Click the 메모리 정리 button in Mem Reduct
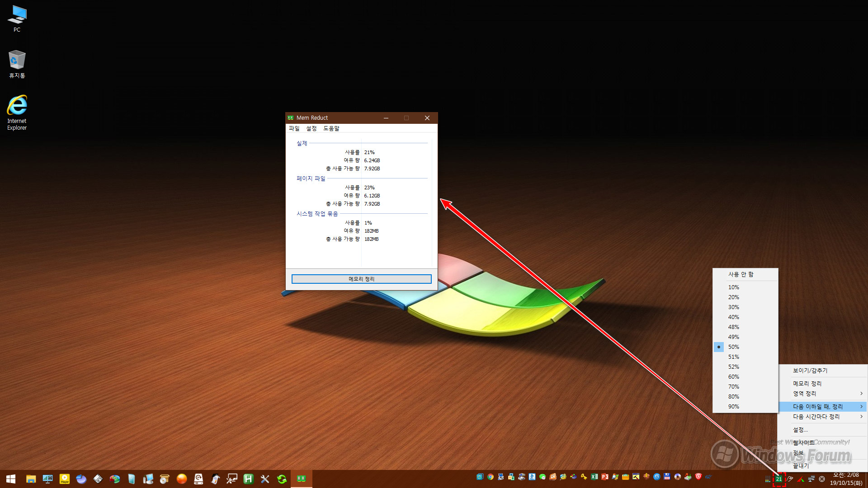The image size is (868, 488). click(x=362, y=279)
